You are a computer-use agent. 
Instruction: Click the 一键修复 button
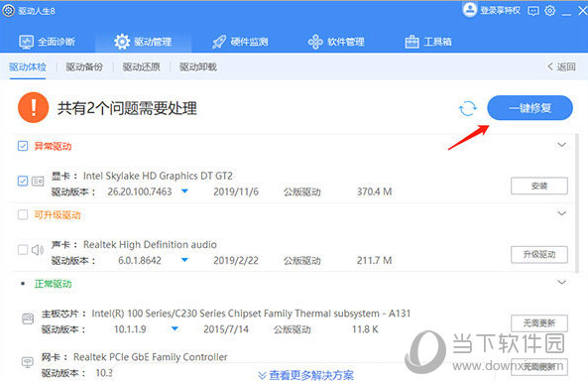[529, 108]
